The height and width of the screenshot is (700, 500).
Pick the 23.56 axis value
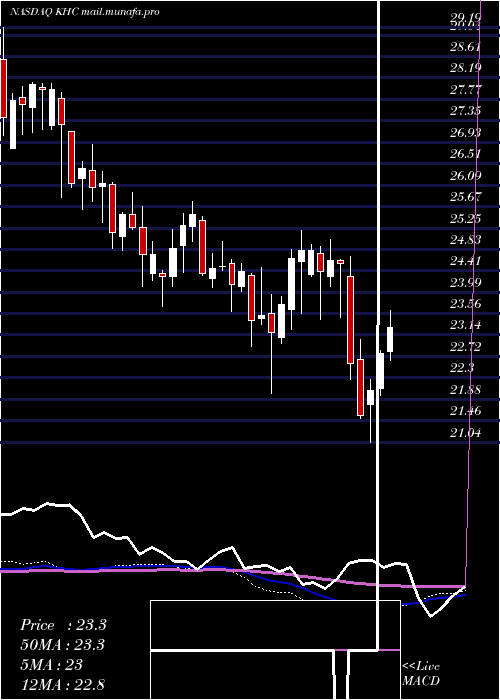pos(465,304)
